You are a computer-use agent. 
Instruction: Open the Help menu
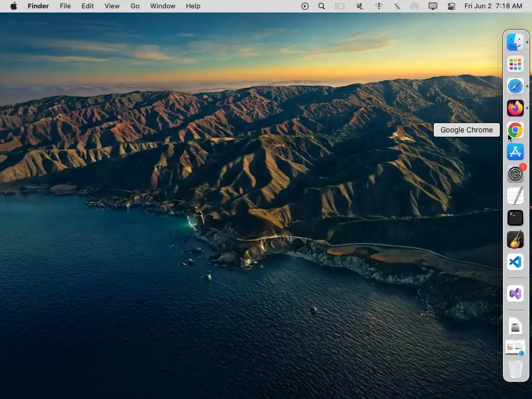193,6
